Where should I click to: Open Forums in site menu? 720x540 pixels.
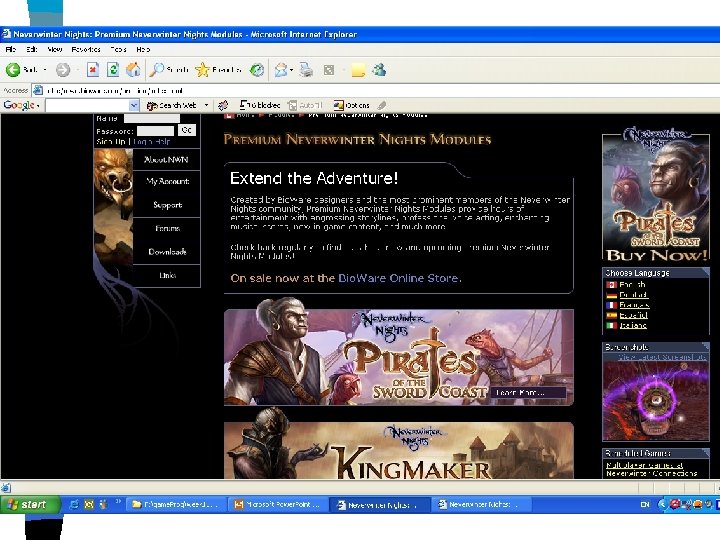click(167, 228)
